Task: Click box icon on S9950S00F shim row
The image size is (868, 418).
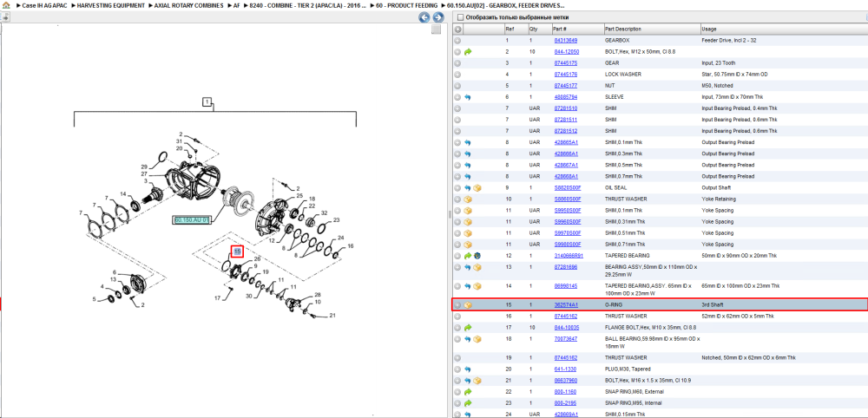Action: [x=468, y=210]
